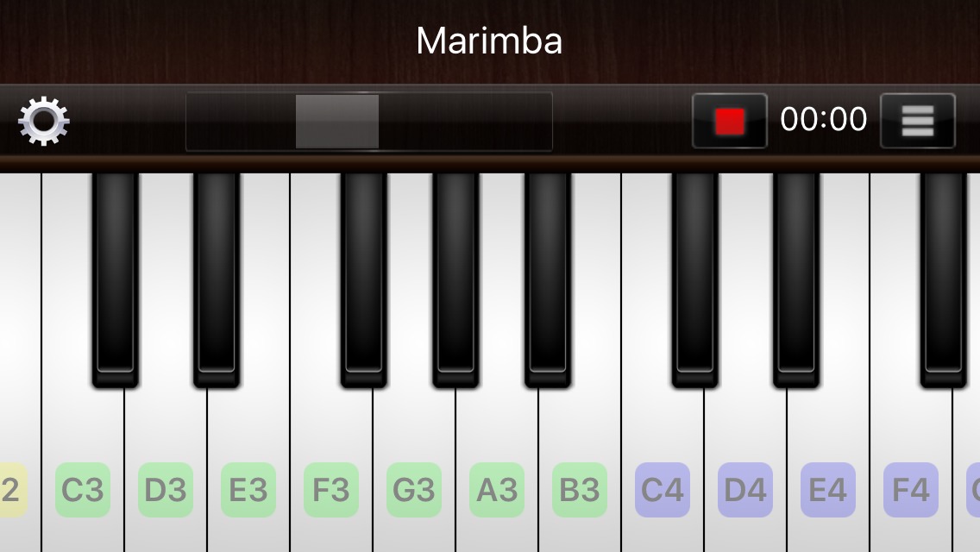Tap the Marimba instrument title

pyautogui.click(x=489, y=41)
